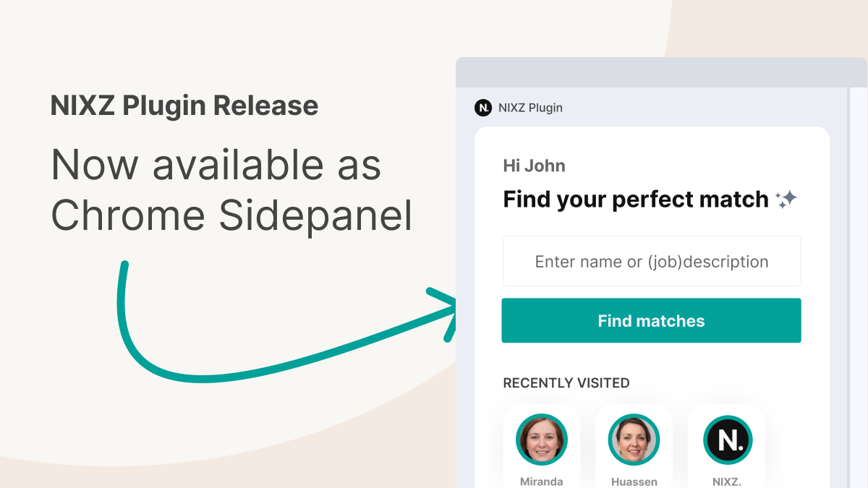Open Miranda's profile avatar
Viewport: 868px width, 488px height.
coord(542,440)
